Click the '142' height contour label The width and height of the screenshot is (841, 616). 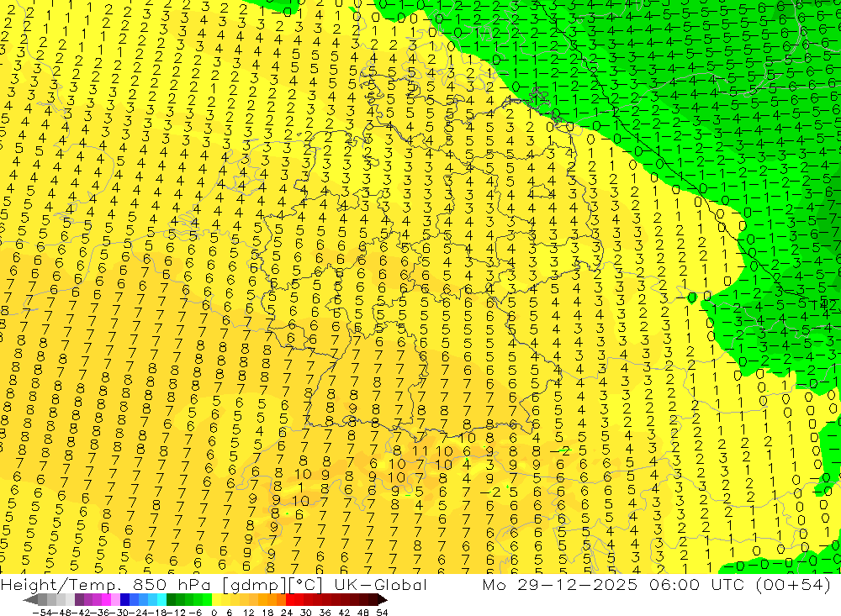(826, 304)
